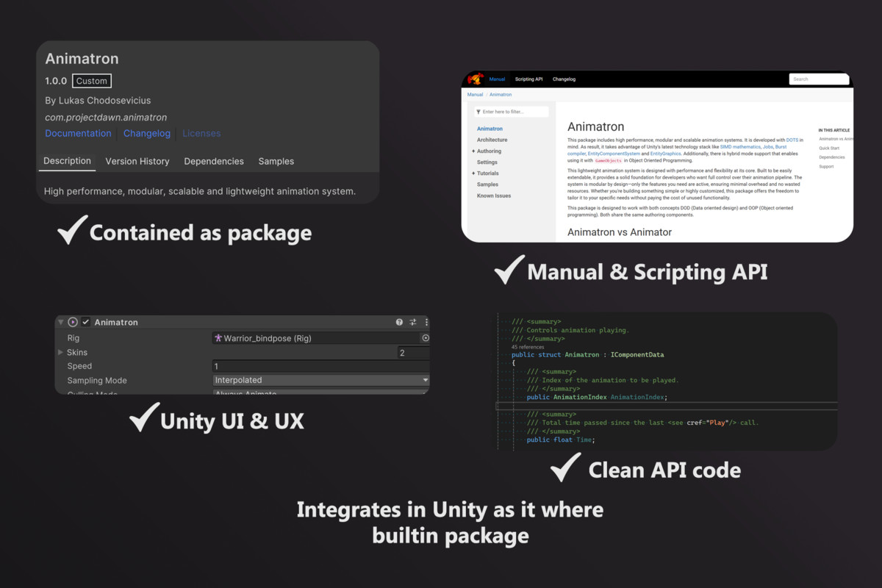Screen dimensions: 882x588
Task: Click the 'public float Time;' code line
Action: tap(561, 440)
